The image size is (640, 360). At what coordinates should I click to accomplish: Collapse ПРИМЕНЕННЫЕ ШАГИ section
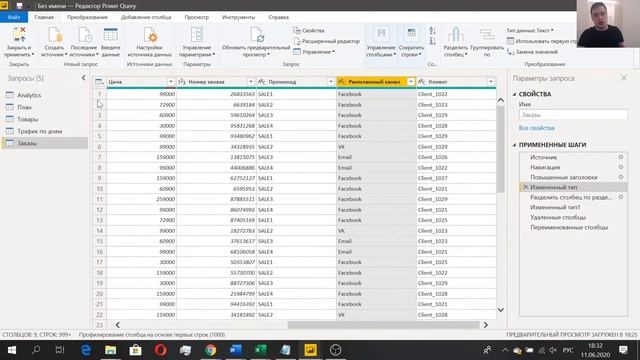pyautogui.click(x=514, y=145)
